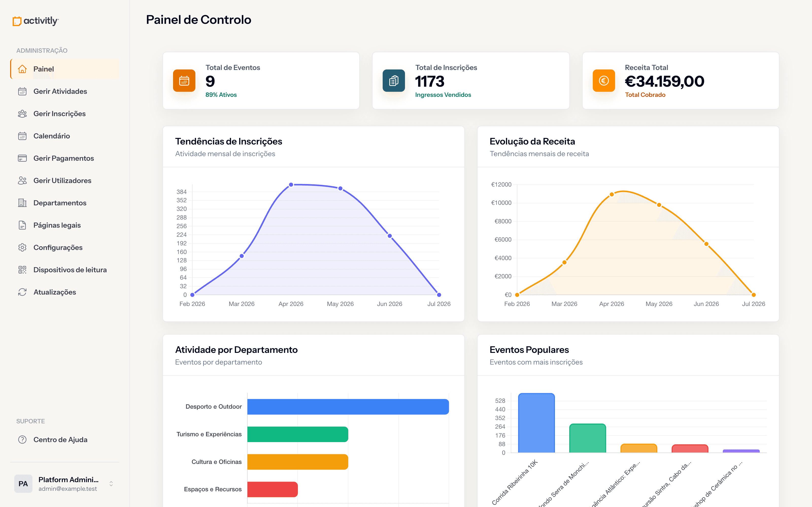Click the Corrida Ribeirinha 10K bar
The height and width of the screenshot is (507, 812).
tap(536, 423)
